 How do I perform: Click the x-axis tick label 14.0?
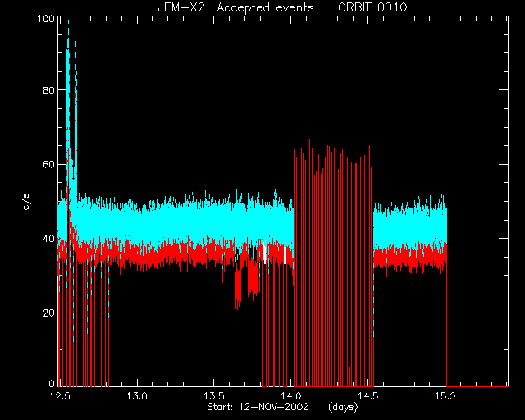coord(291,396)
